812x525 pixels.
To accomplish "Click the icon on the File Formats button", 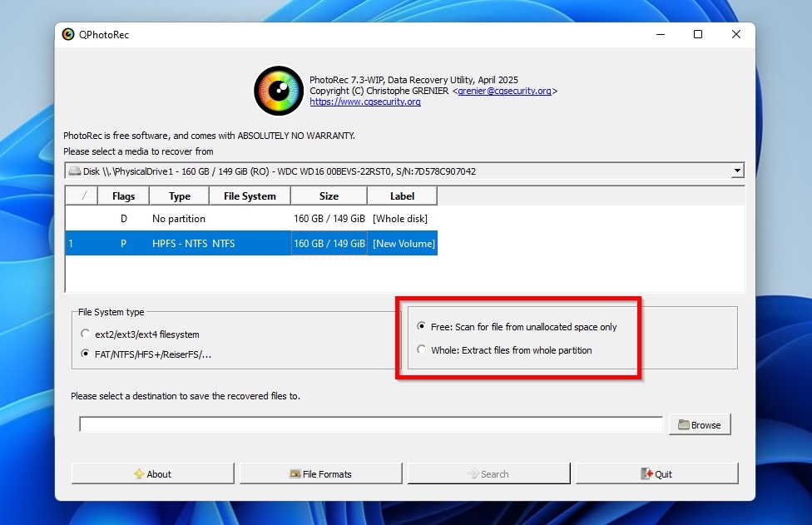I will click(296, 473).
